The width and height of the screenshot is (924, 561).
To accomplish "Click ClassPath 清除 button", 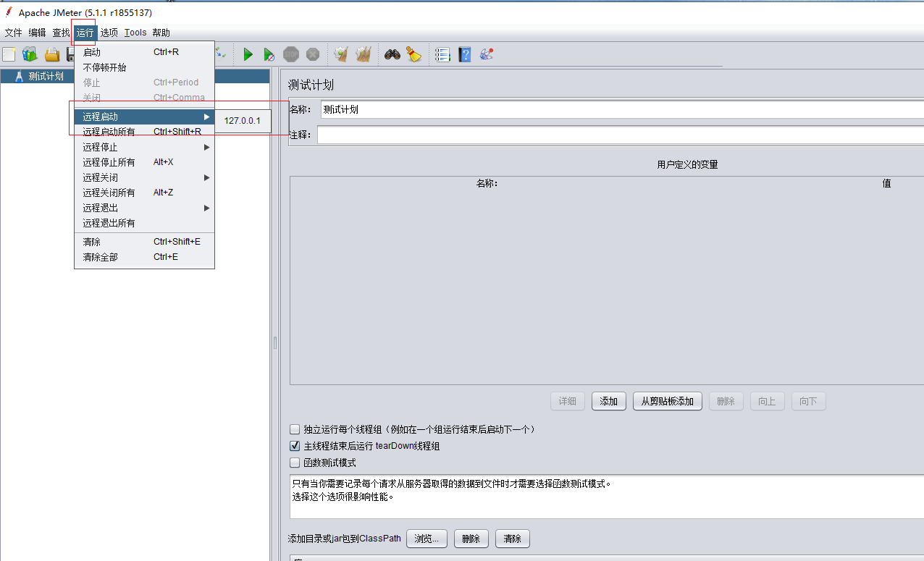I will click(x=512, y=539).
